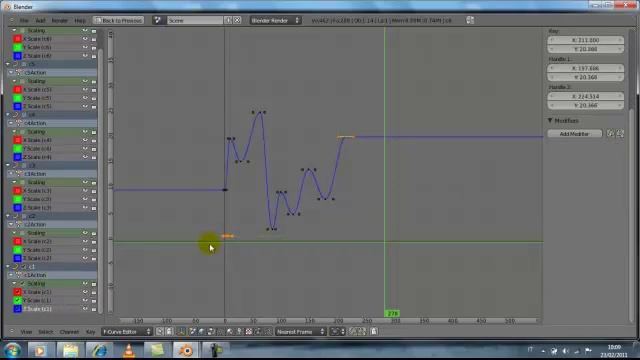Open the Key menu
Image resolution: width=640 pixels, height=360 pixels.
pyautogui.click(x=91, y=332)
